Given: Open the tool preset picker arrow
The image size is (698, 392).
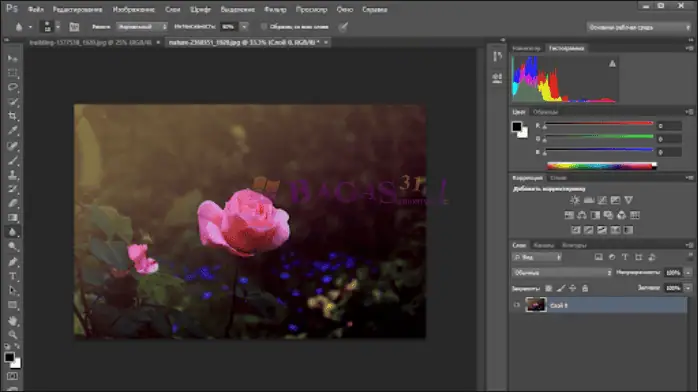Looking at the screenshot, I should click(x=30, y=27).
